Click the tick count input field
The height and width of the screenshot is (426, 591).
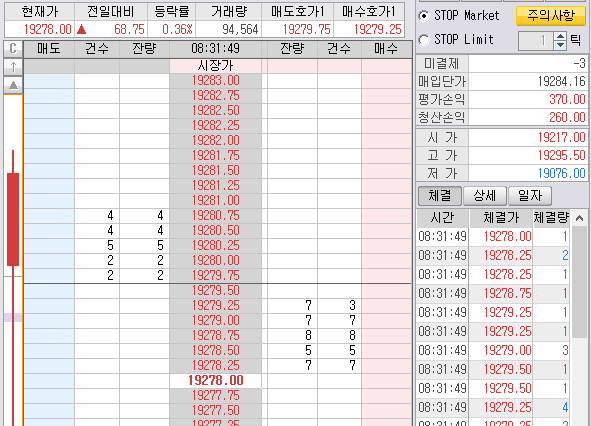(x=536, y=41)
